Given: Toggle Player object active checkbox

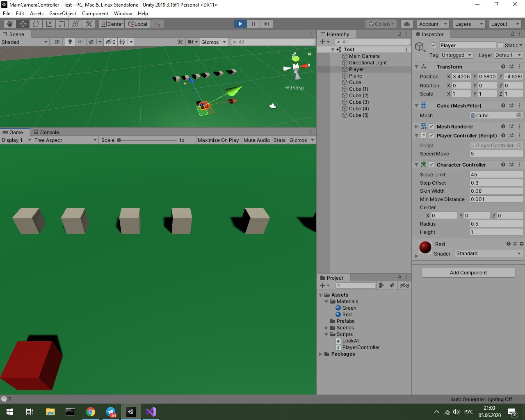Looking at the screenshot, I should (434, 45).
